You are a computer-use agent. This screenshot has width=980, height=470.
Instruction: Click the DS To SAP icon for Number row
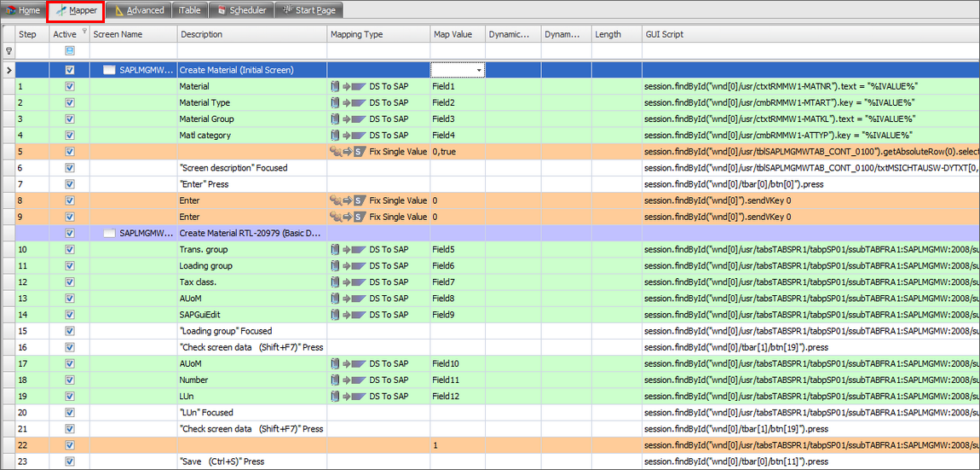[349, 380]
